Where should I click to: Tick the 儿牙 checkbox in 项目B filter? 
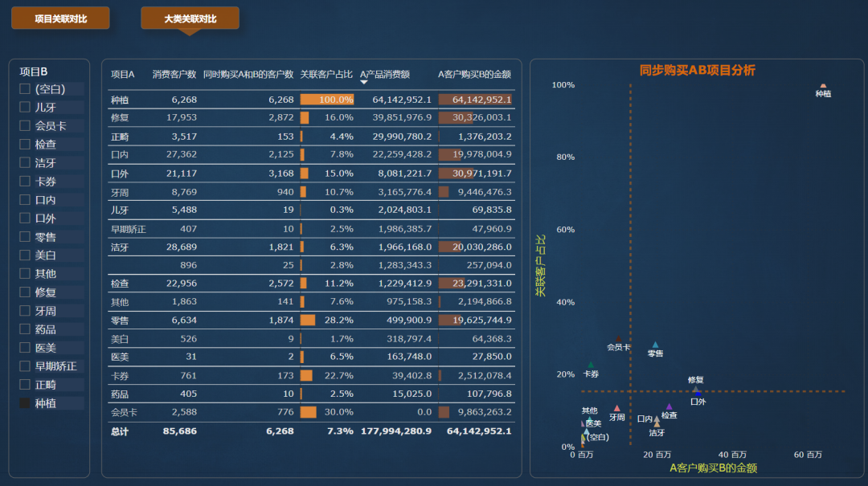[24, 107]
